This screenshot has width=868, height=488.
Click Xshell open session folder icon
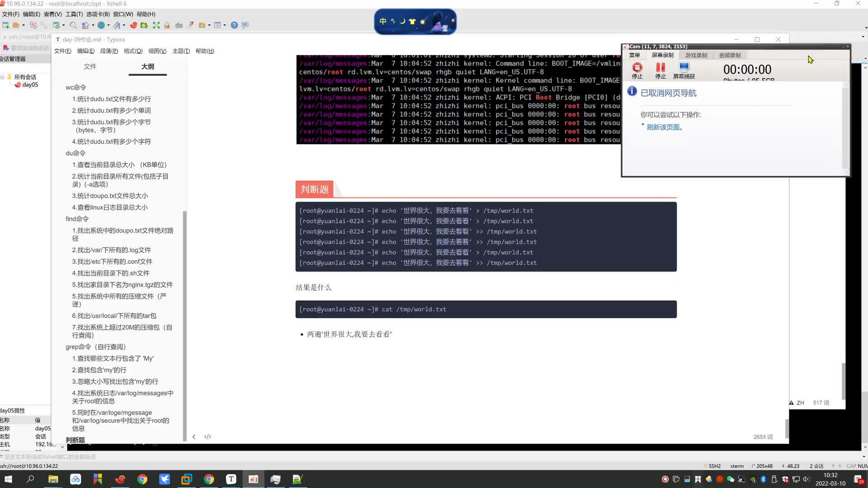pyautogui.click(x=16, y=25)
